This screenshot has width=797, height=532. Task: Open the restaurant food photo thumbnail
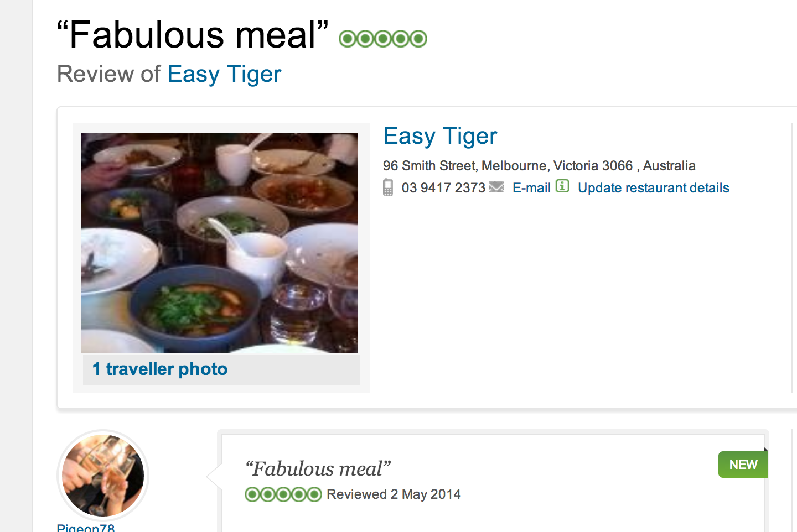[x=219, y=243]
